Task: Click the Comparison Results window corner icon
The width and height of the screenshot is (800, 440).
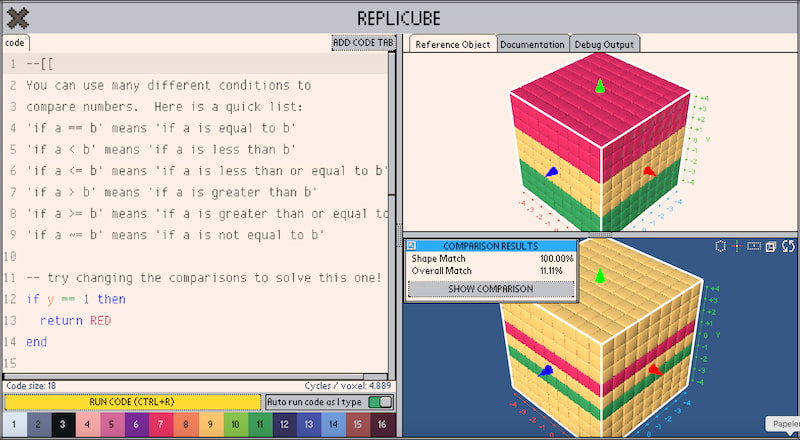Action: pos(412,246)
